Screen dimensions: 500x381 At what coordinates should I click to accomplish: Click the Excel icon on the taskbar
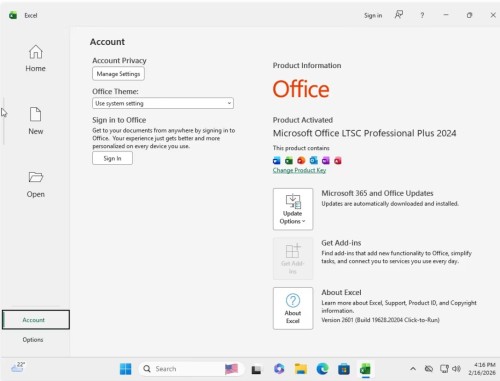pyautogui.click(x=365, y=369)
